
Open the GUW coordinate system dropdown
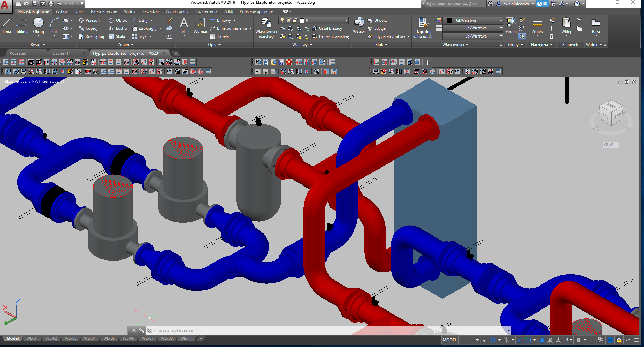click(611, 145)
